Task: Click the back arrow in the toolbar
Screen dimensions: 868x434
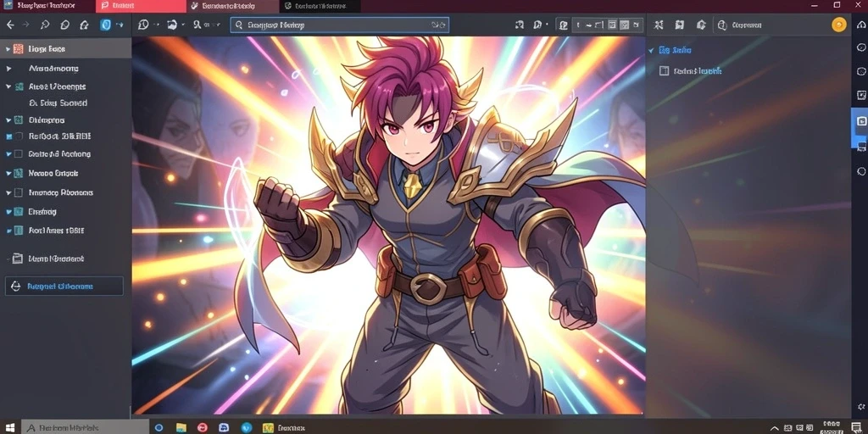Action: pos(10,25)
